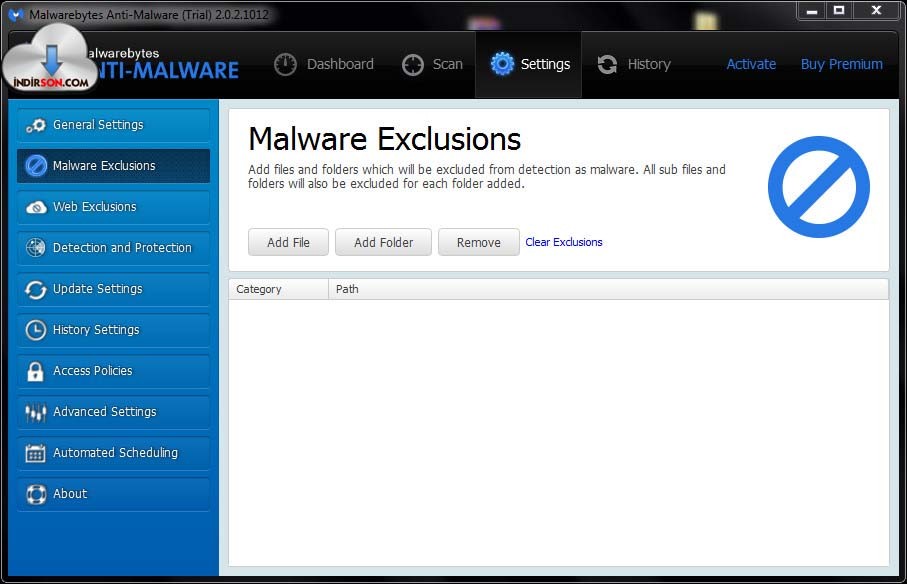Click the Activate link
Viewport: 907px width, 584px height.
tap(751, 64)
